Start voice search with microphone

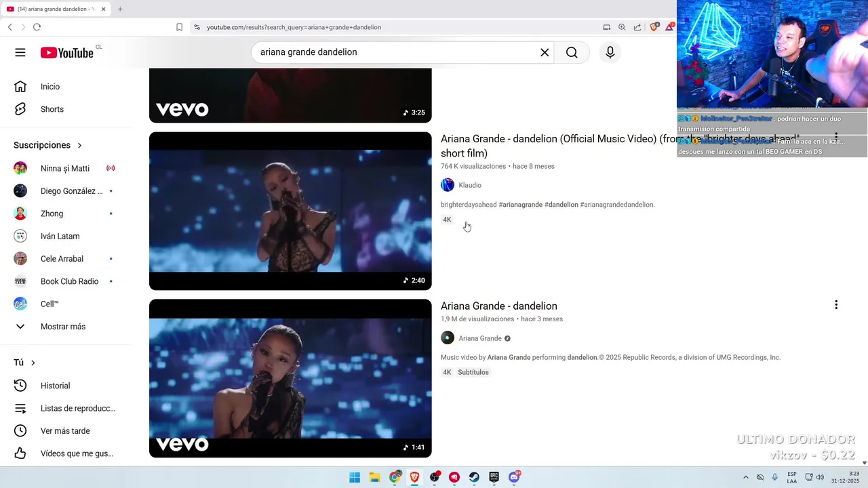(610, 52)
